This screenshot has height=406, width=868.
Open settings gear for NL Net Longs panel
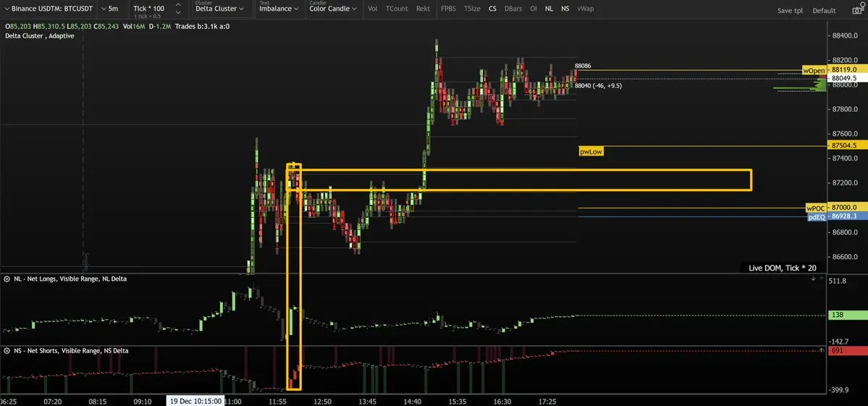coord(7,279)
